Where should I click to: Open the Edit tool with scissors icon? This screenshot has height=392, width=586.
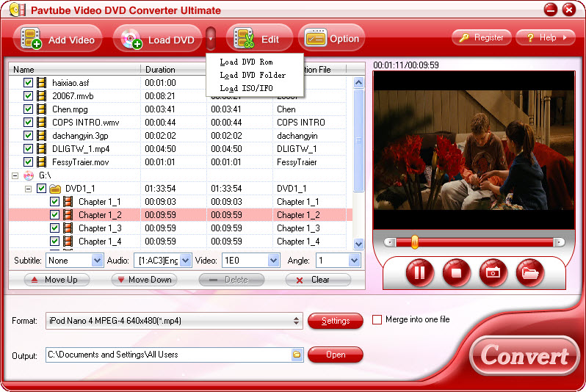[244, 38]
